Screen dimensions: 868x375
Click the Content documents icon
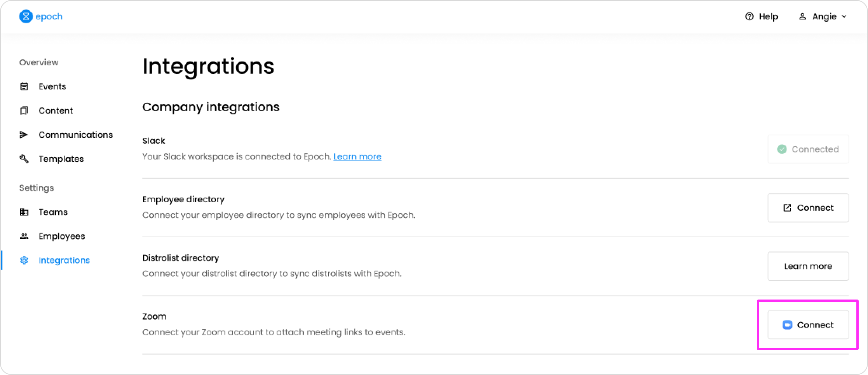click(x=24, y=110)
